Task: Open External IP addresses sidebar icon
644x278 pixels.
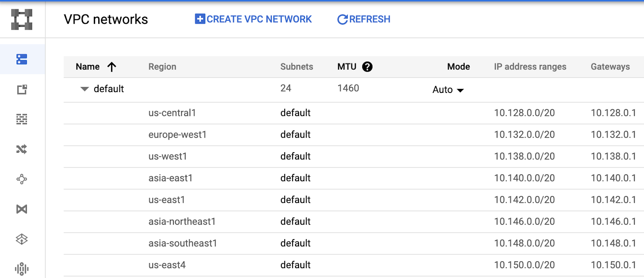Action: (22, 89)
